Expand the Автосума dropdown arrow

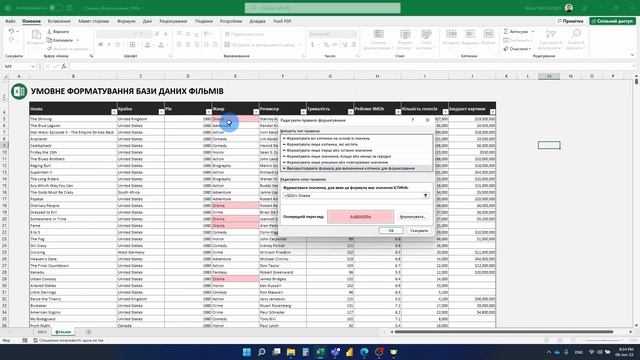point(533,31)
